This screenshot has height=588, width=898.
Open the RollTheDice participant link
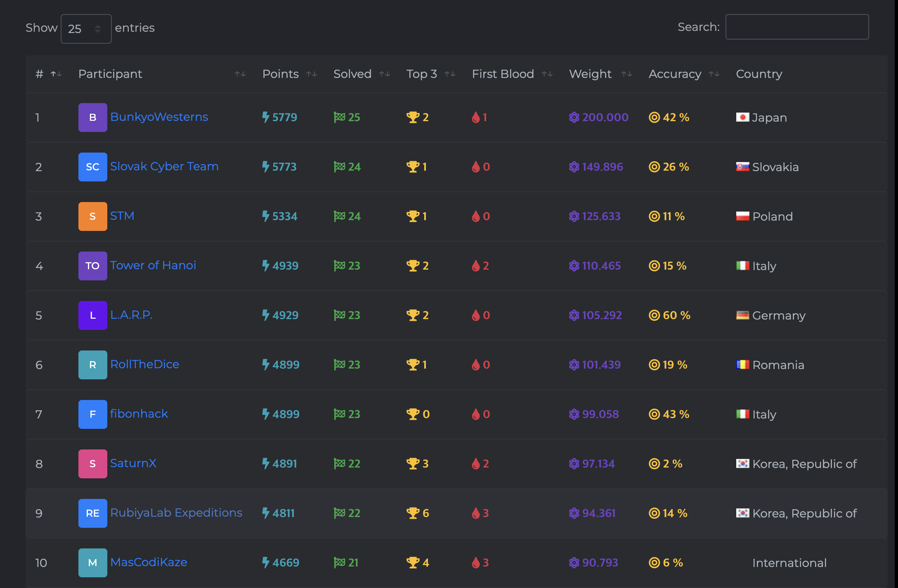[x=144, y=365]
